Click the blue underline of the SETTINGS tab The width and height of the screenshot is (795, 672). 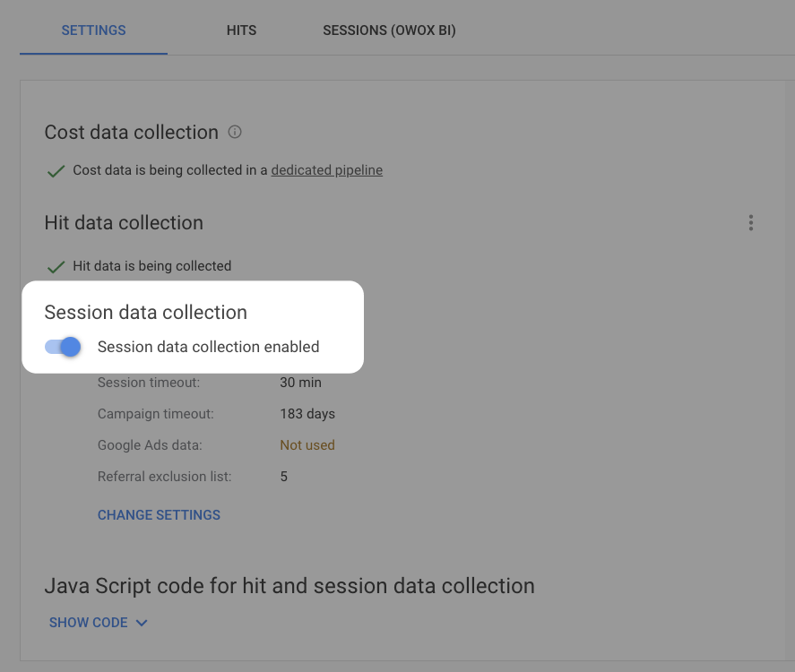(x=93, y=52)
